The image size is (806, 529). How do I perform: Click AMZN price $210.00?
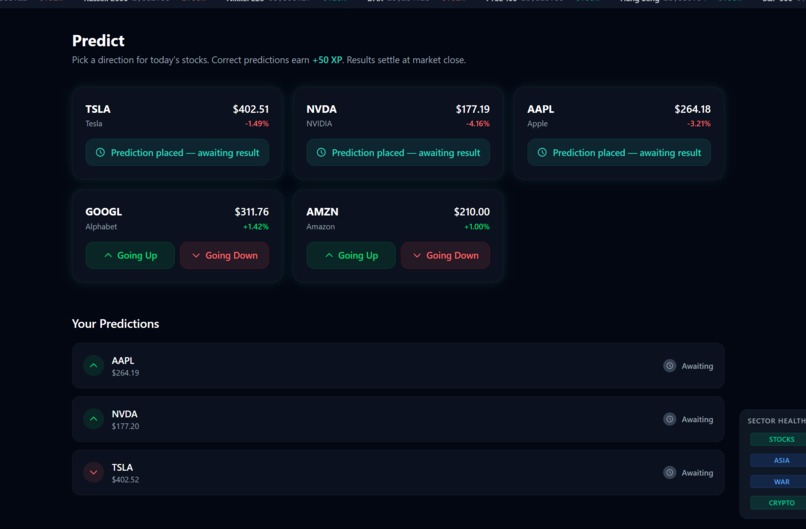coord(471,212)
